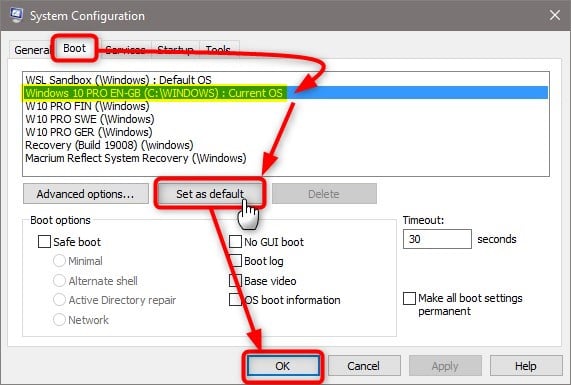Open the Tools tab

point(218,50)
